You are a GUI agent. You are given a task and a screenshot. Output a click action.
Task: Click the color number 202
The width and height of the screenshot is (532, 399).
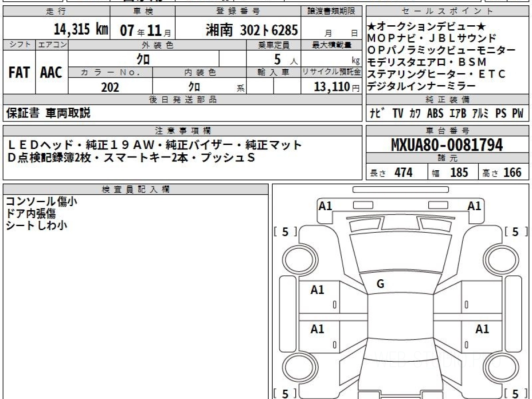click(x=110, y=87)
